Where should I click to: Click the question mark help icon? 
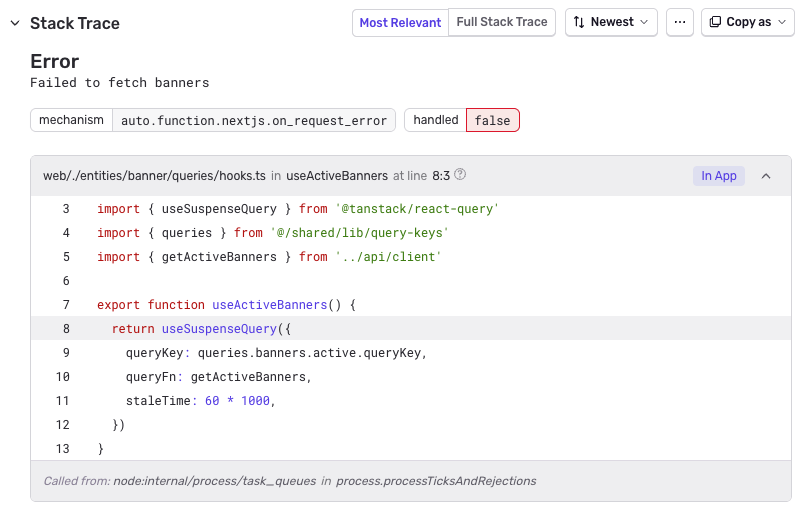coord(461,175)
